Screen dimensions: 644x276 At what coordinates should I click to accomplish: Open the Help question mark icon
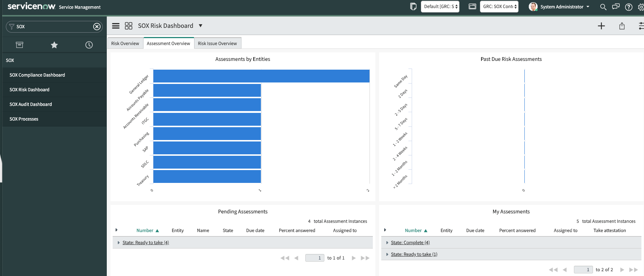point(629,7)
